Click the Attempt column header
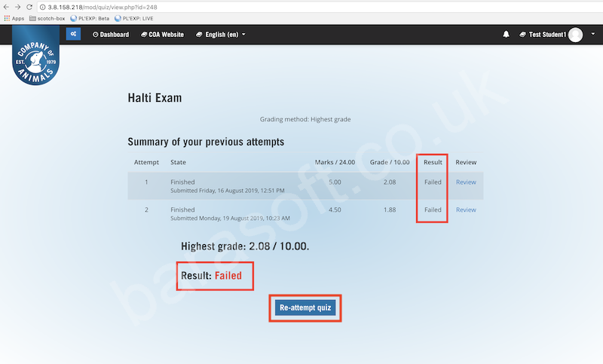The image size is (603, 364). click(x=146, y=162)
